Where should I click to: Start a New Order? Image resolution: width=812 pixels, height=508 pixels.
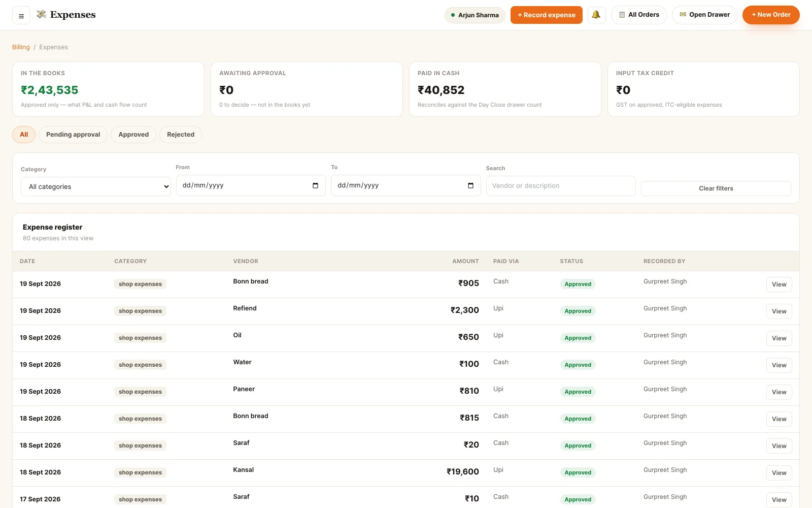pos(771,15)
